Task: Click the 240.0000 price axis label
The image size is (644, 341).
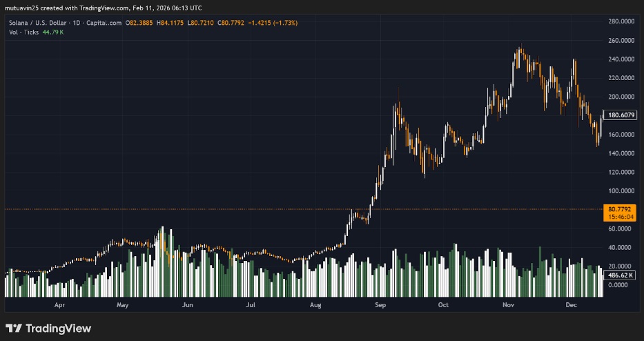Action: point(621,59)
